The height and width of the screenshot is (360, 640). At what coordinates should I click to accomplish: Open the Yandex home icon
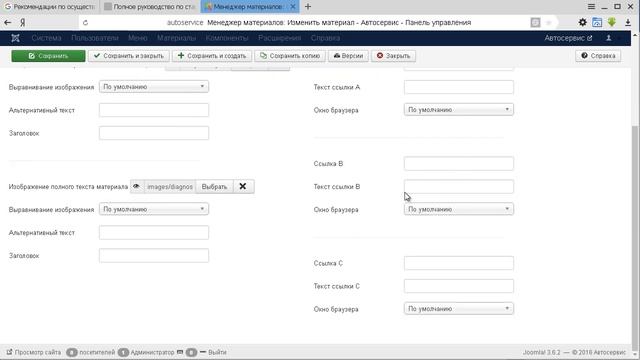point(23,22)
